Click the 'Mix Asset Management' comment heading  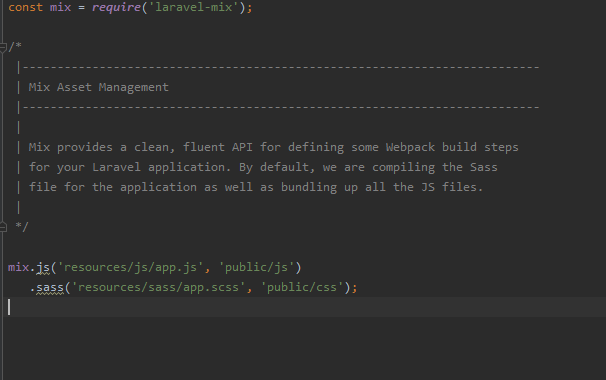tap(99, 87)
